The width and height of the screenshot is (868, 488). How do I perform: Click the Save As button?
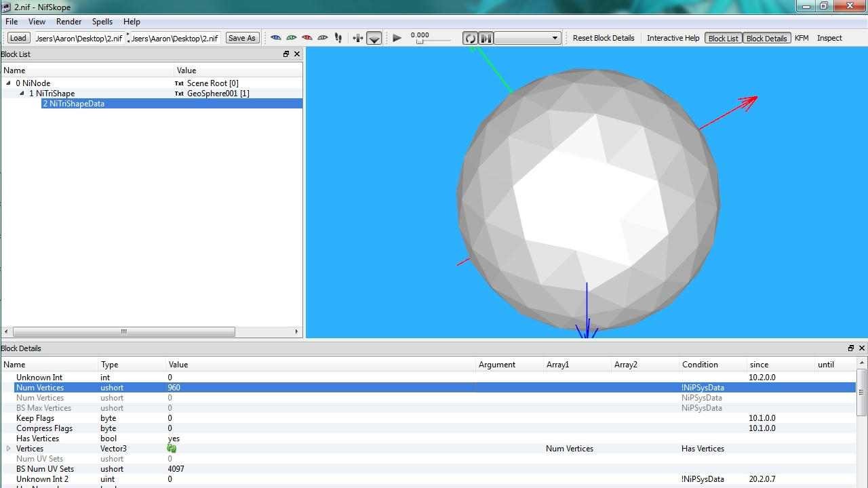pos(242,38)
